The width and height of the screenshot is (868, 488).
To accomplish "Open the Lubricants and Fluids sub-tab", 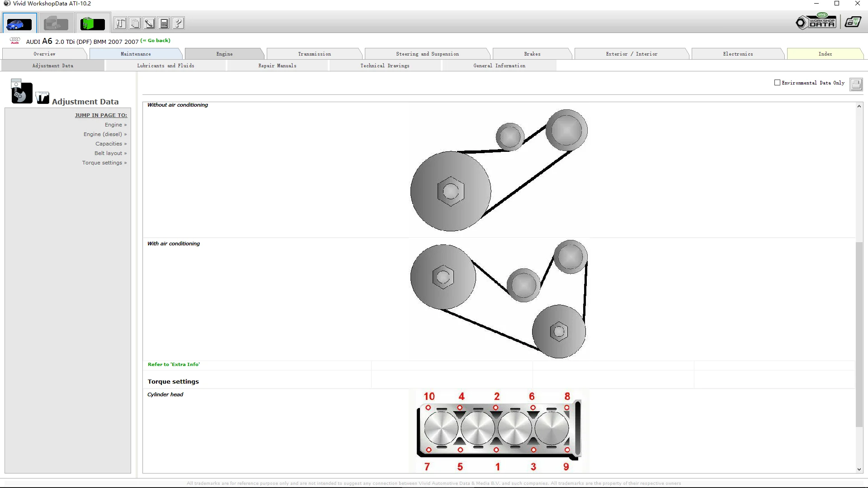I will 165,66.
